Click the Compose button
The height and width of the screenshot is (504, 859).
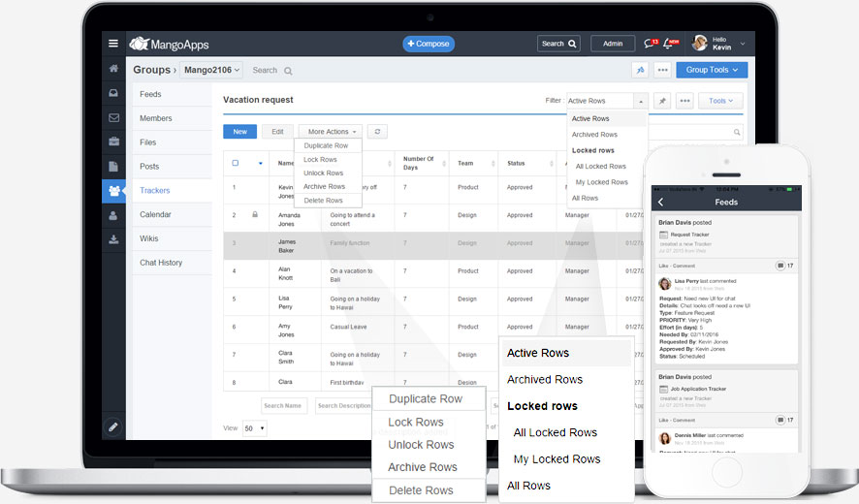(x=429, y=44)
